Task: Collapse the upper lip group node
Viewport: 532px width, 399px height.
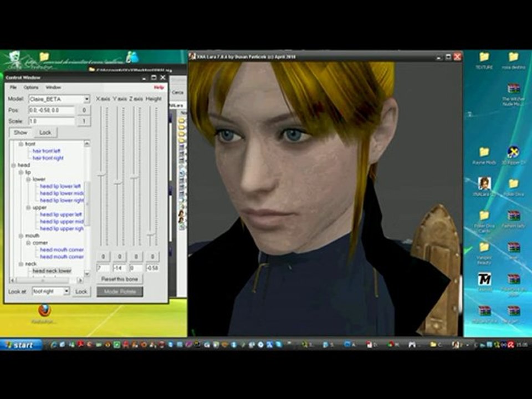Action: click(28, 207)
